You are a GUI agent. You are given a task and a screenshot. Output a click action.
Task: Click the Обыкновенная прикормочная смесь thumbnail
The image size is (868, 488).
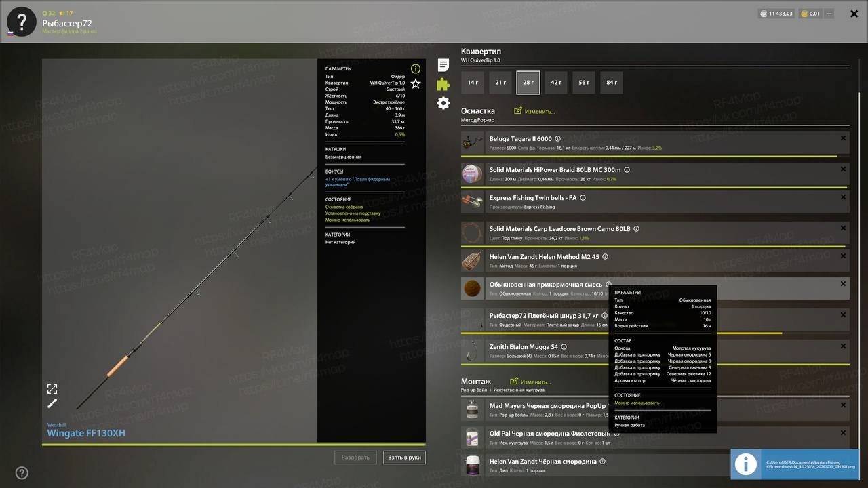pyautogui.click(x=472, y=289)
